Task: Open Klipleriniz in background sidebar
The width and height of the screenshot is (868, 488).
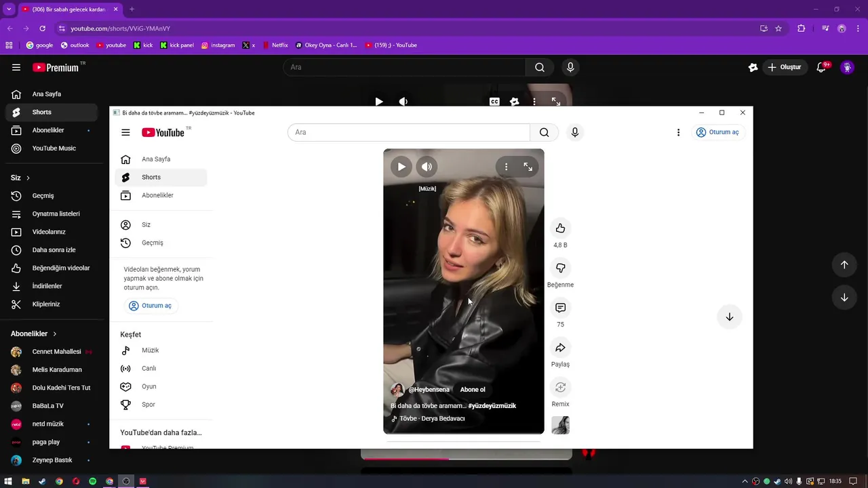Action: pos(52,304)
